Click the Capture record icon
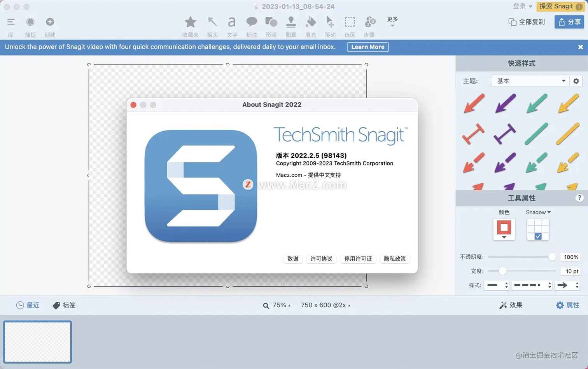The height and width of the screenshot is (369, 588). (30, 22)
